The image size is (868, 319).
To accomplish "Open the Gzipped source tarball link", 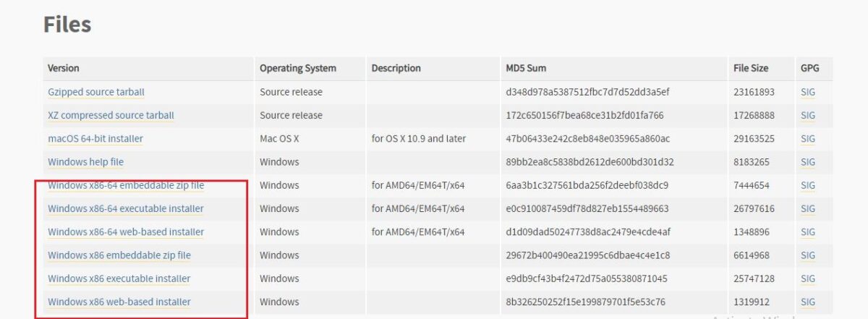I will click(96, 92).
